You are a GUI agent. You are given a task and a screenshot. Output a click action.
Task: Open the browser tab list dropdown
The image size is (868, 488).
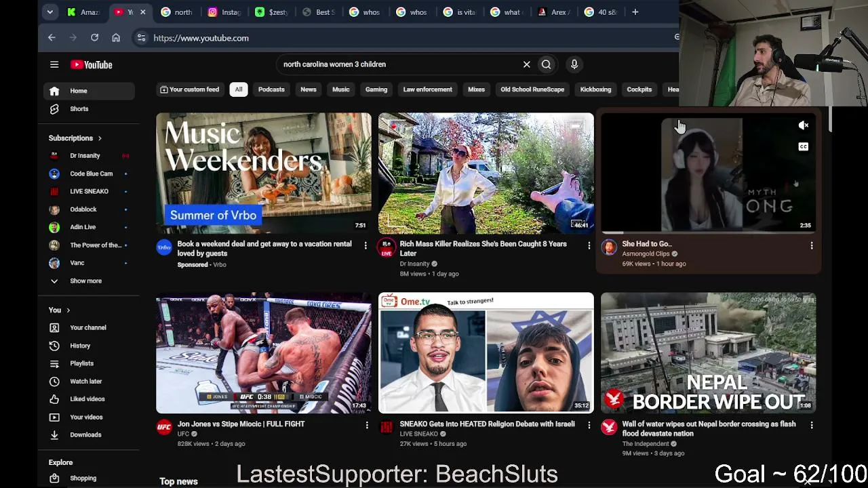point(50,12)
